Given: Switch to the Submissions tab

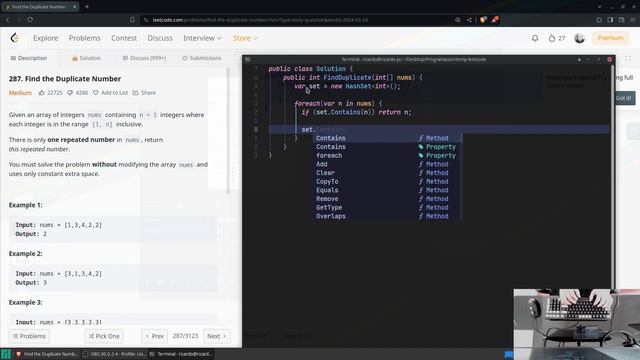Looking at the screenshot, I should tap(202, 58).
